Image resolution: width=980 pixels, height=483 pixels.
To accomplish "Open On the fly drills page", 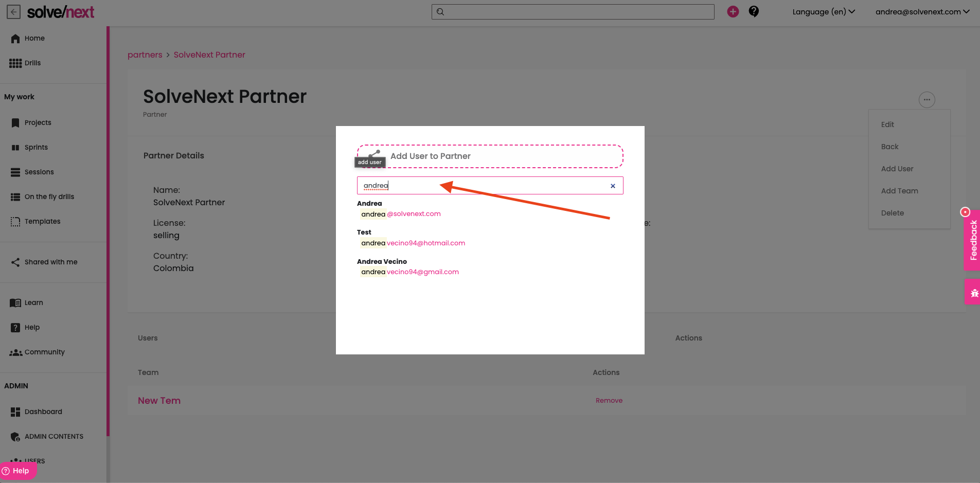I will [49, 197].
